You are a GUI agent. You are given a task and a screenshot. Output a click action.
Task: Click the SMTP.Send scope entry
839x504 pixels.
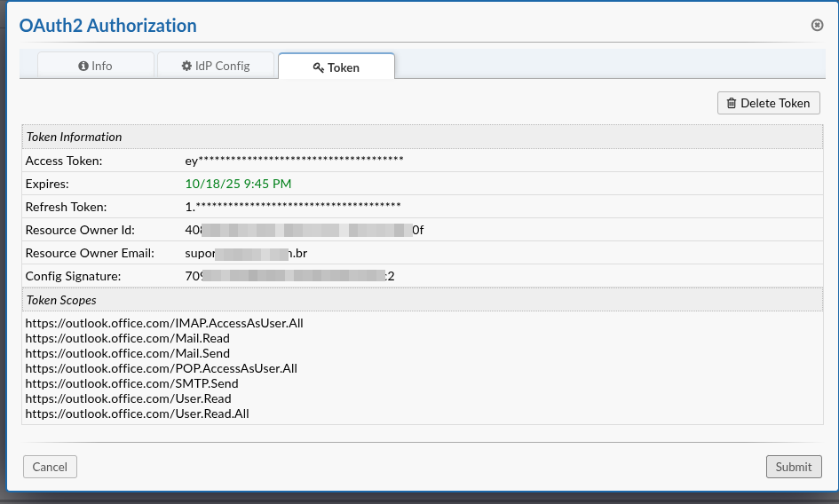(131, 383)
